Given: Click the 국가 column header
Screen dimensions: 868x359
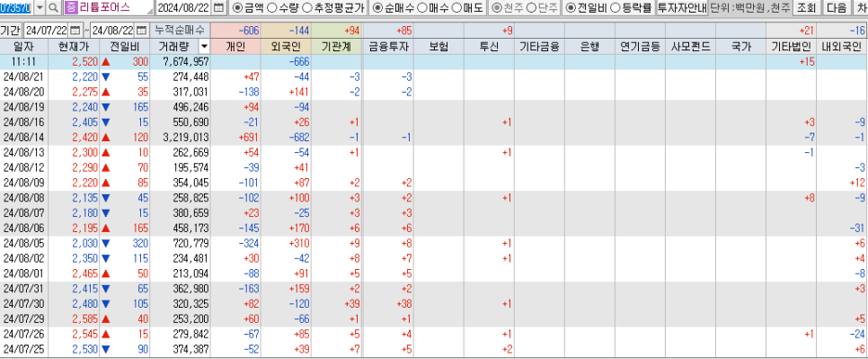Looking at the screenshot, I should click(x=740, y=47).
